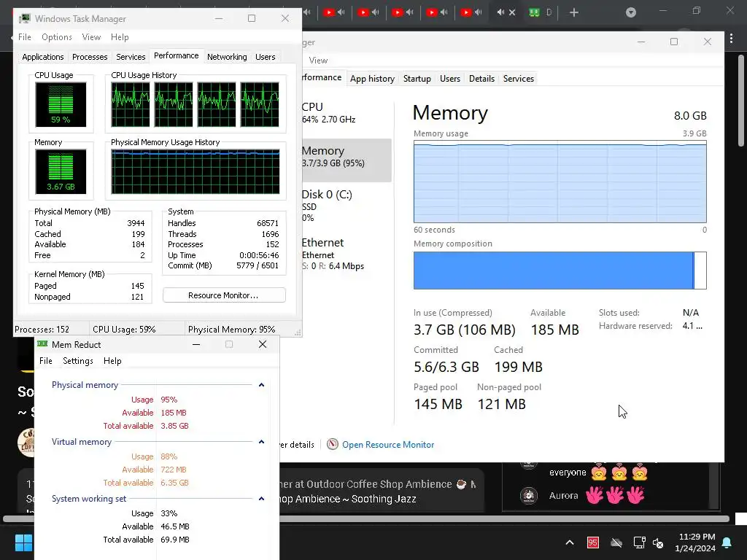This screenshot has height=560, width=747.
Task: Click the Physical Memory Usage History graph
Action: (x=196, y=171)
